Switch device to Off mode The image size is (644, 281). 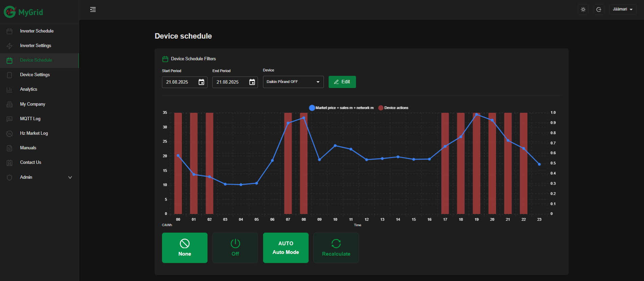coord(235,247)
